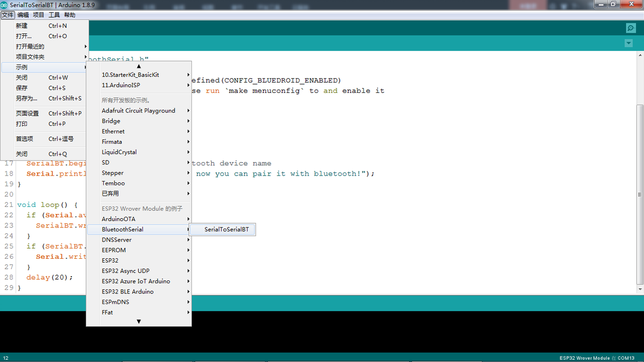Open the 项目 menu

[x=38, y=15]
